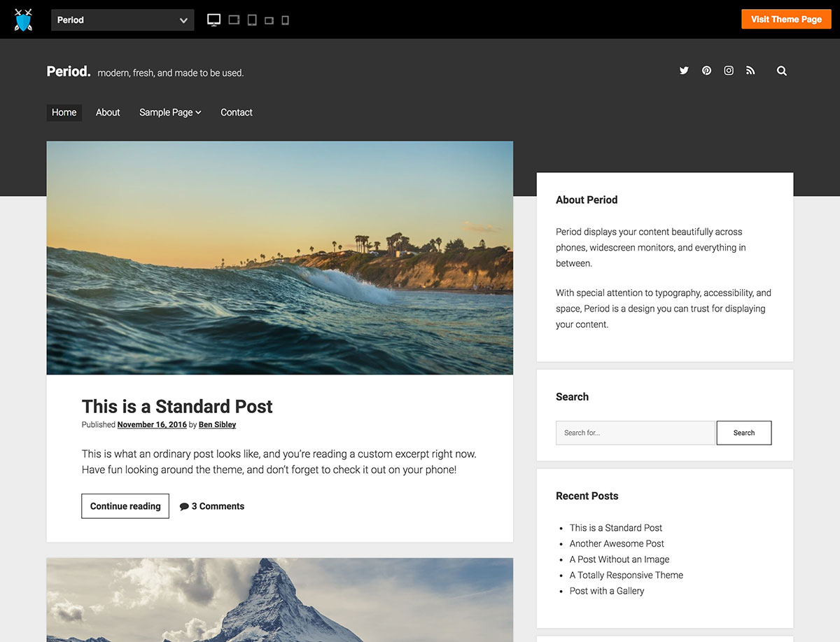Open the Twitter social icon

[684, 71]
